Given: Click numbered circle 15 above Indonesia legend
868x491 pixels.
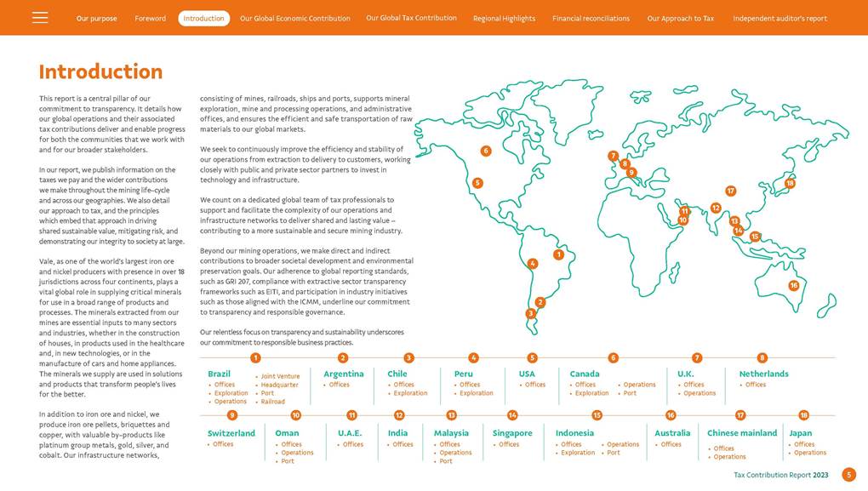Looking at the screenshot, I should pos(597,414).
